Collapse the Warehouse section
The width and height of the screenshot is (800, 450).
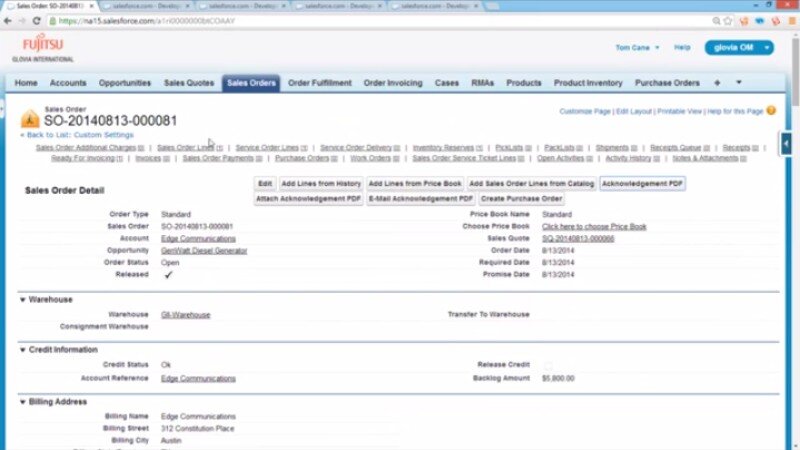(x=23, y=299)
